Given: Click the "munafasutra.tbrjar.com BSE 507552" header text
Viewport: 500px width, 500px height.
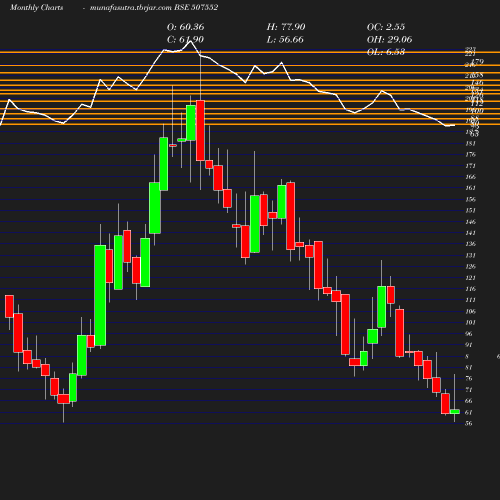Looking at the screenshot, I should pos(154,8).
